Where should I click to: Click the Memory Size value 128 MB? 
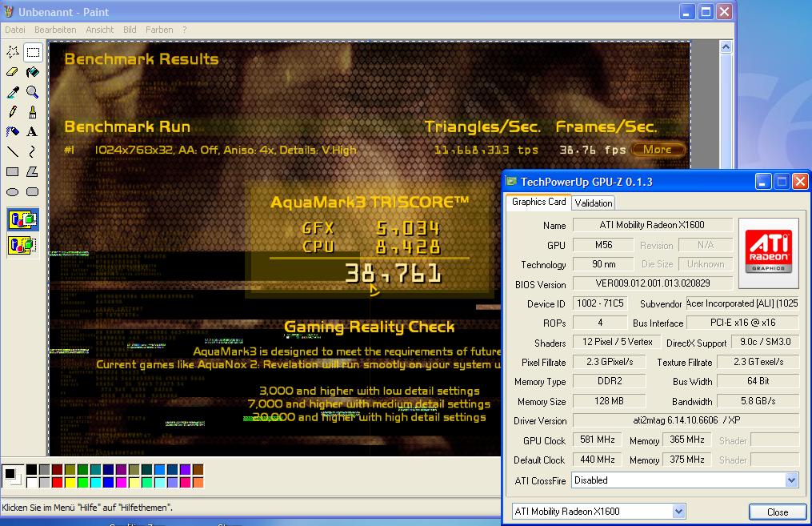point(610,401)
